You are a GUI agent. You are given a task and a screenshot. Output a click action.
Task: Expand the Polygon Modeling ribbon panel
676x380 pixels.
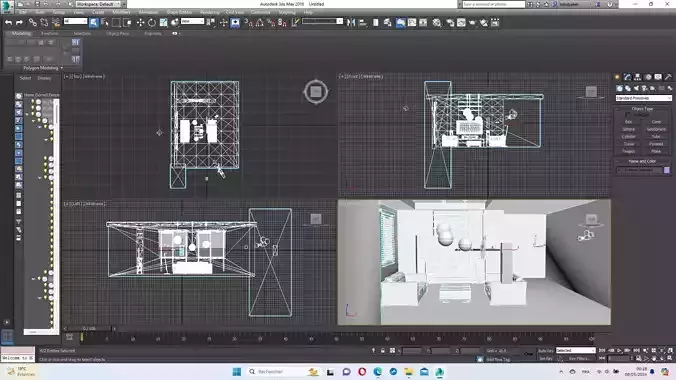pos(42,68)
